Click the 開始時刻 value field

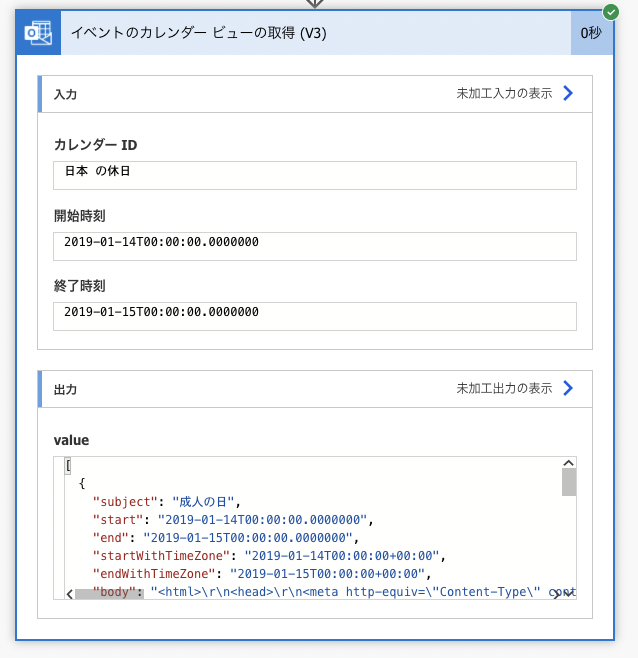coord(315,246)
